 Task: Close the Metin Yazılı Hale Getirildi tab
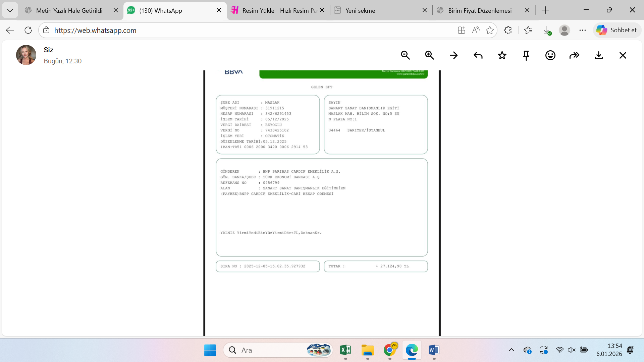pyautogui.click(x=116, y=10)
